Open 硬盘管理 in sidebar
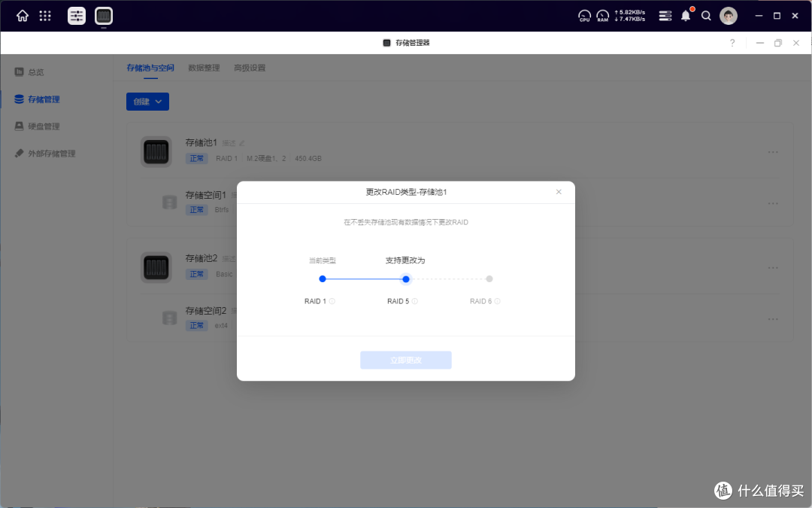Viewport: 812px width, 508px height. click(x=37, y=126)
